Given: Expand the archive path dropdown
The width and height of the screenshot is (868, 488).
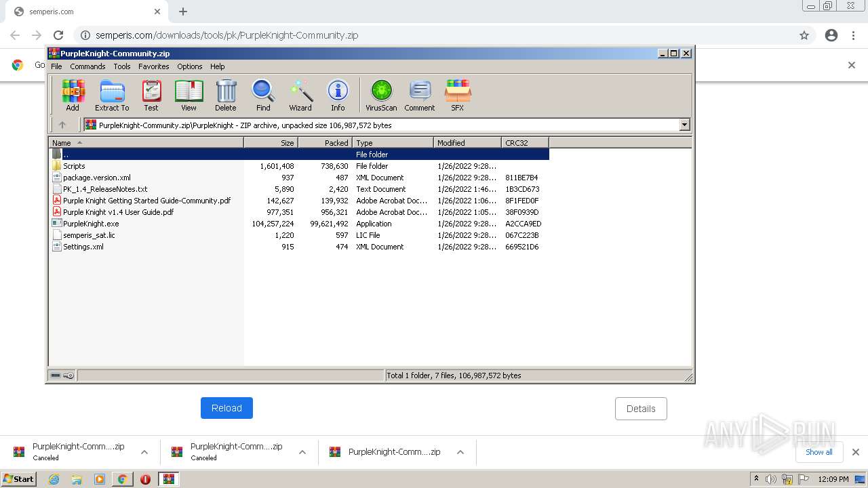Looking at the screenshot, I should tap(684, 125).
